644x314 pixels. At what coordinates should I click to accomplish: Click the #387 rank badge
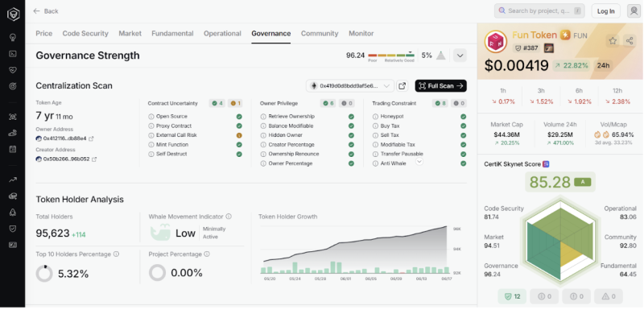click(x=526, y=48)
